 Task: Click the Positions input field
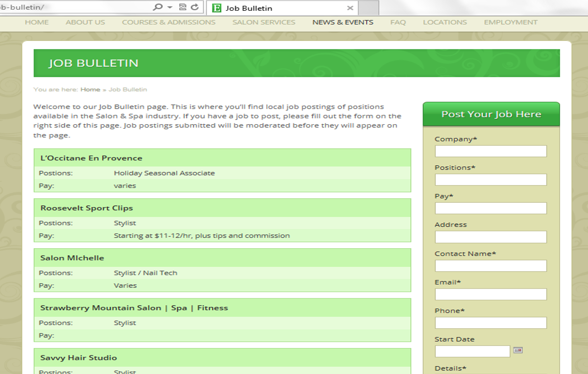[x=490, y=179]
